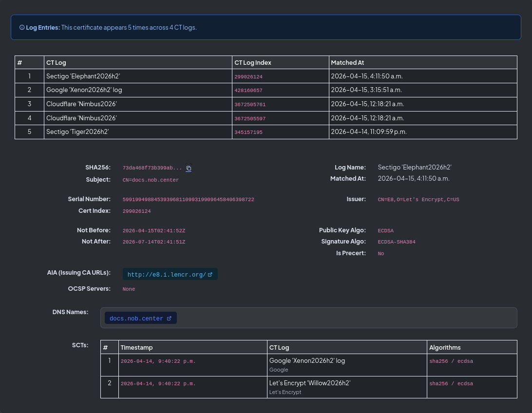Click the Issuer value CN=E8,O=Let's Encrypt
Screen dimensions: 532x413
[x=418, y=200]
